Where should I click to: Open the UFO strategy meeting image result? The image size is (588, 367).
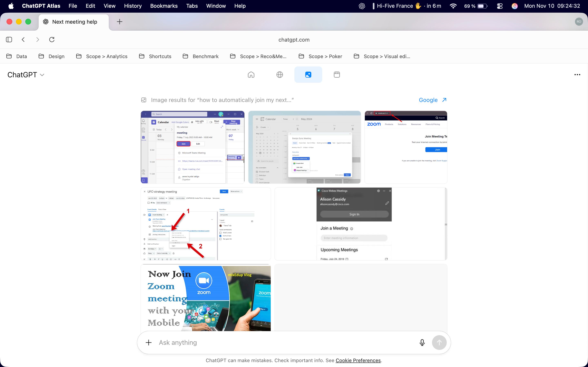coord(205,223)
